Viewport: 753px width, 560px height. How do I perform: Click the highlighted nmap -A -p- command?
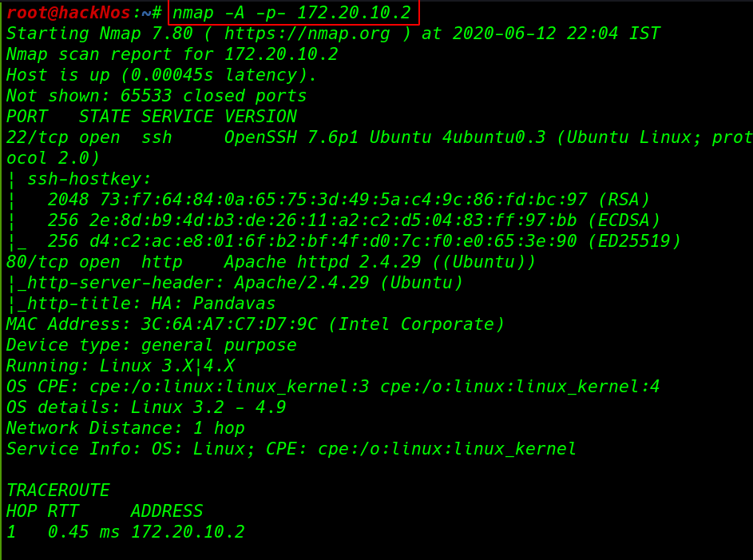pyautogui.click(x=291, y=13)
